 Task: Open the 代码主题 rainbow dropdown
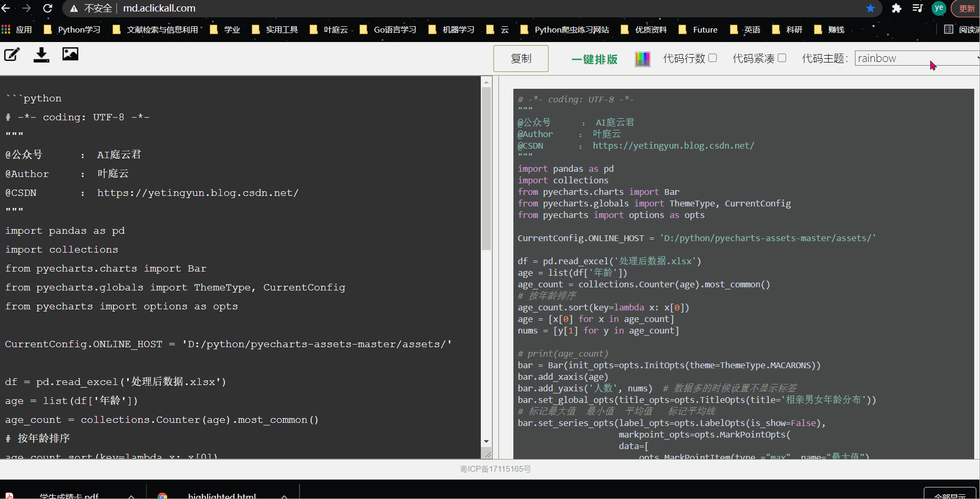(x=917, y=58)
